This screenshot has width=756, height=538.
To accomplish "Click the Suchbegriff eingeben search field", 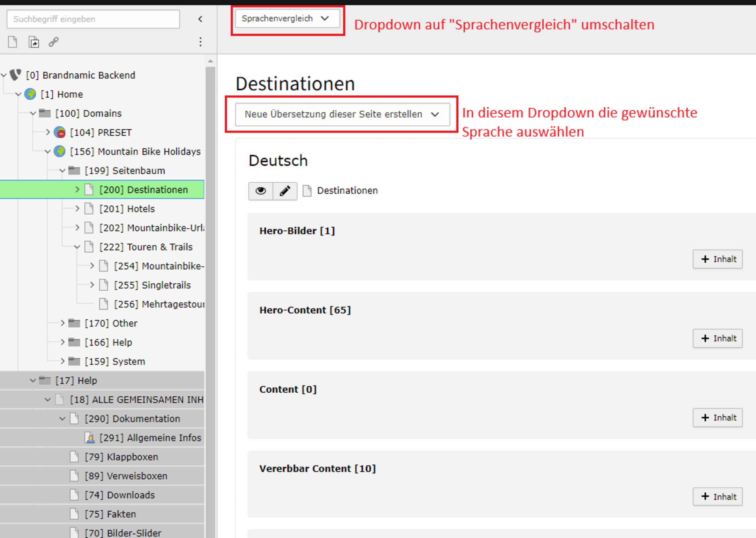I will click(93, 19).
